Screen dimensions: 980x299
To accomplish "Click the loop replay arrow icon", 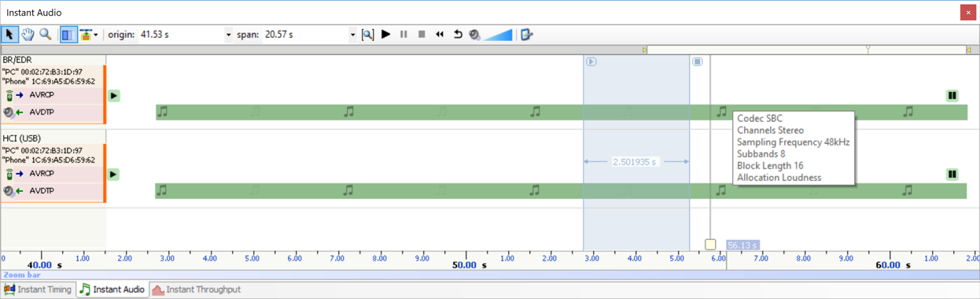I will [x=457, y=35].
